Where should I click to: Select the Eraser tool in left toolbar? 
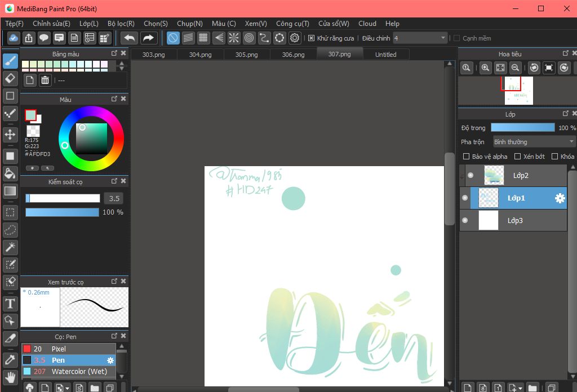point(10,78)
